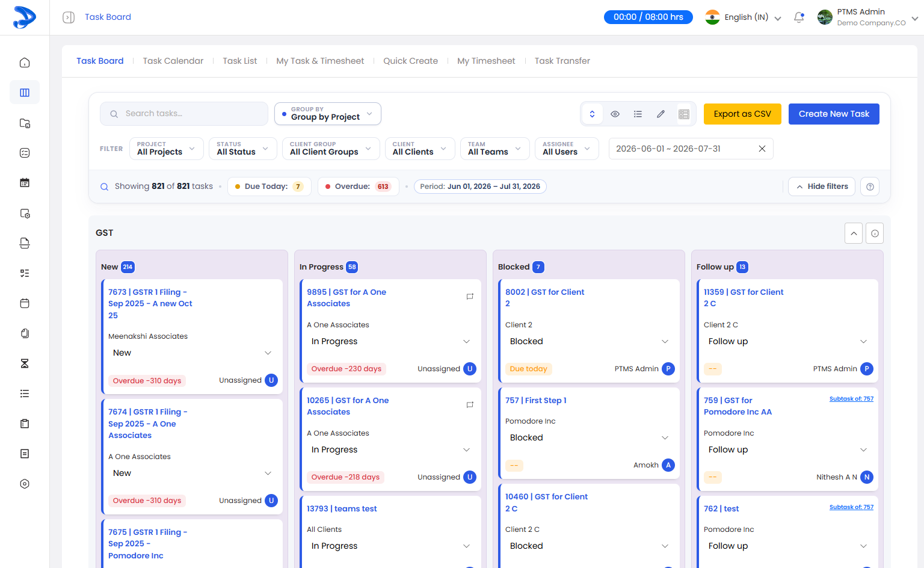
Task: Click the bulleted list sidebar icon
Action: tap(25, 394)
